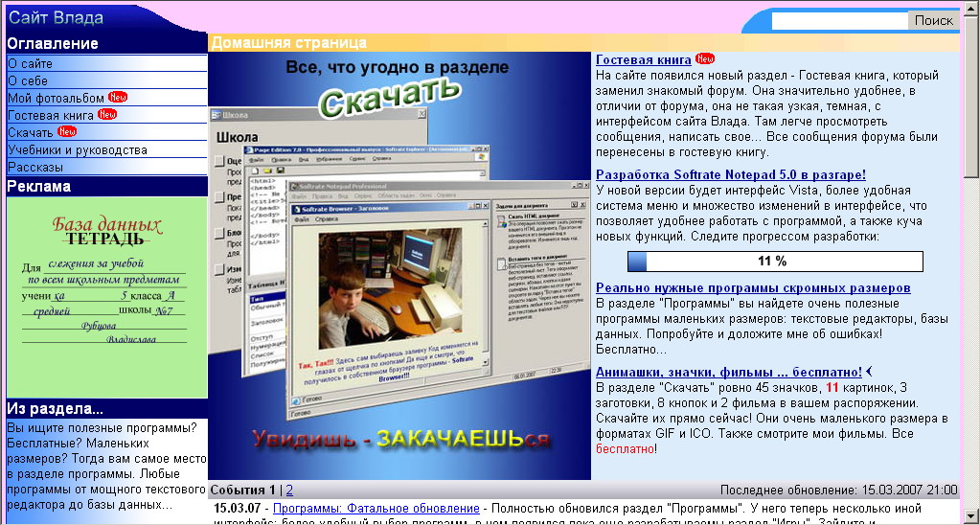Click the 11 % development progress bar

coord(774,262)
